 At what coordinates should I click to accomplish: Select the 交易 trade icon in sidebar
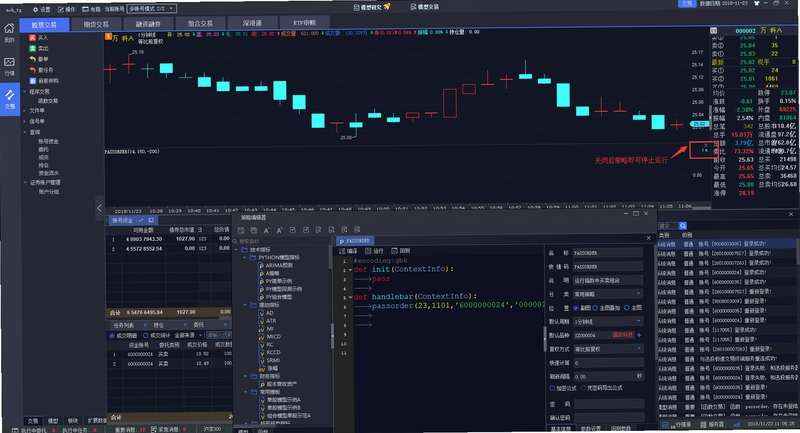point(9,95)
